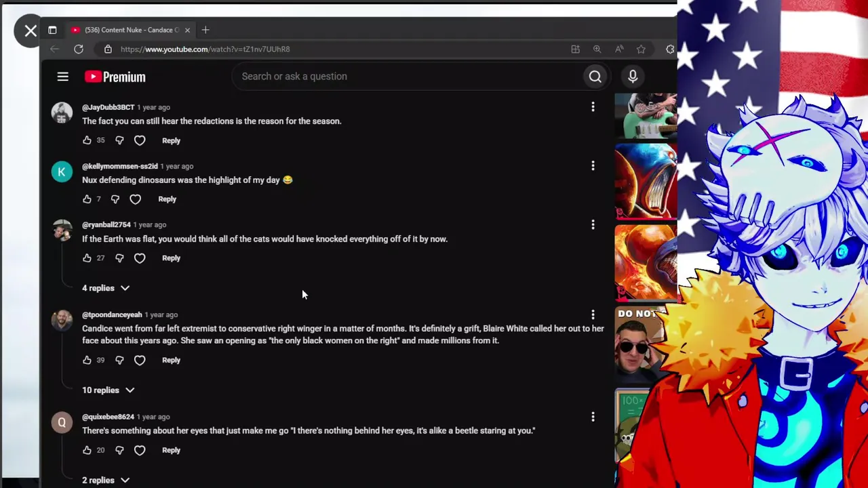868x488 pixels.
Task: Expand 2 replies under @quixebee8624 comment
Action: pos(106,481)
